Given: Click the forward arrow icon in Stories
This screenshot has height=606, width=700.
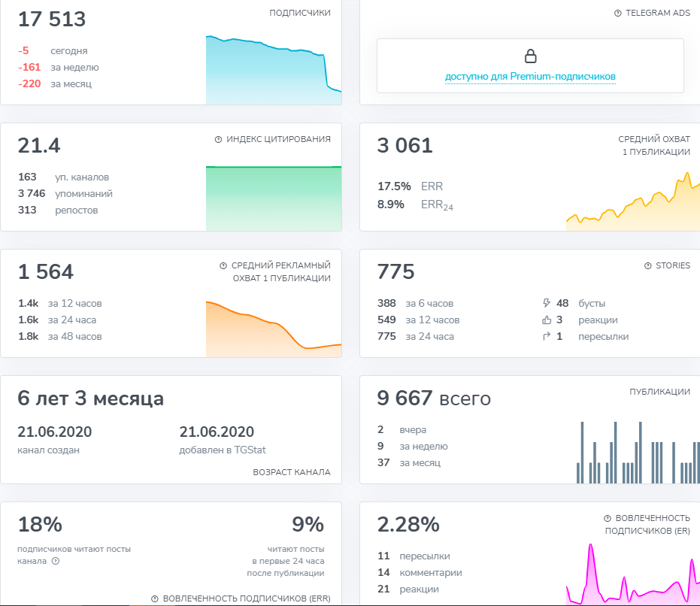Looking at the screenshot, I should (x=547, y=336).
